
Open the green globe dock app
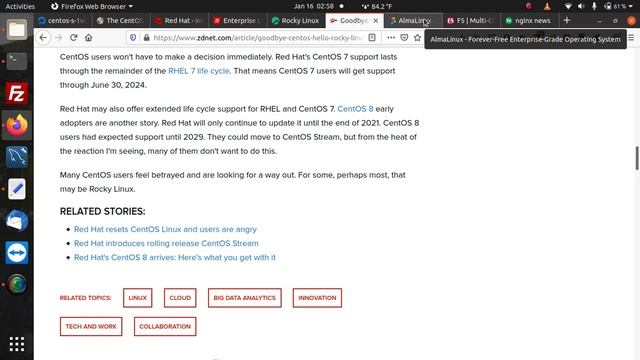(17, 284)
